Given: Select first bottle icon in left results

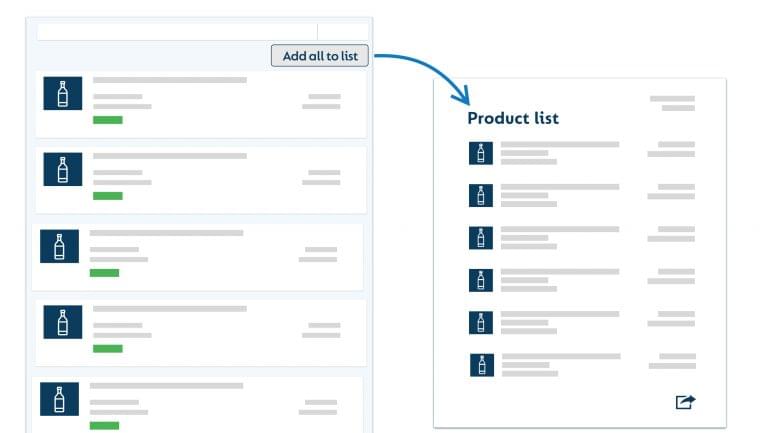Looking at the screenshot, I should click(x=63, y=93).
